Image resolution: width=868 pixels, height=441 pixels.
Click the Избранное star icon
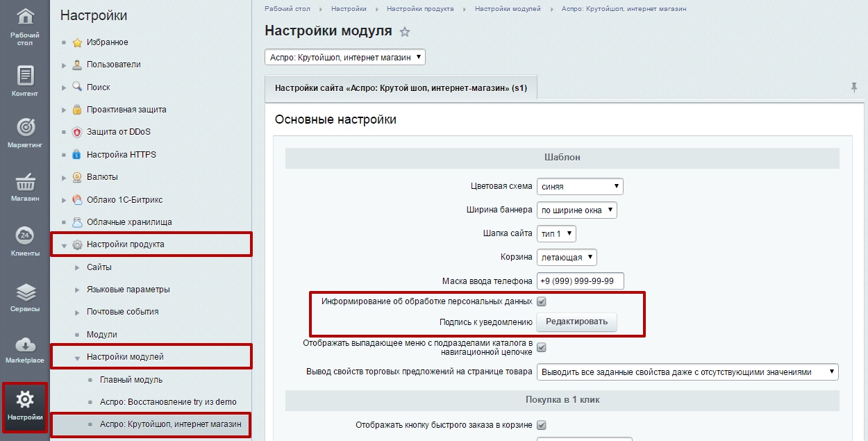point(77,42)
